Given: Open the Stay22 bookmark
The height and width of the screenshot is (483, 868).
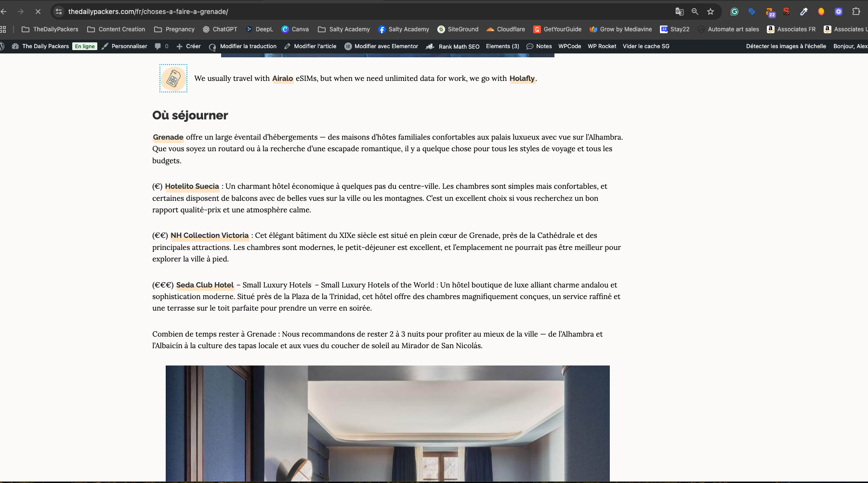Looking at the screenshot, I should coord(675,29).
